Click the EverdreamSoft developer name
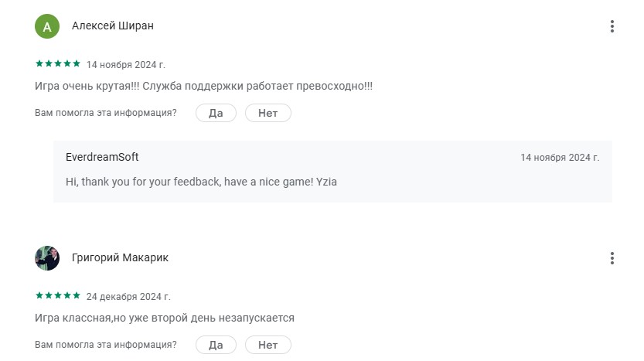Viewport: 644px width, 361px height. [x=102, y=157]
